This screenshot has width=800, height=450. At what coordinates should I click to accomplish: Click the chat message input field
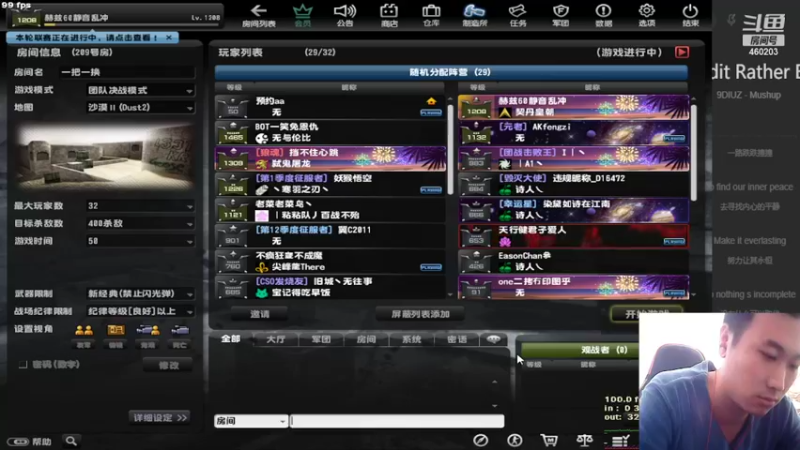click(397, 421)
